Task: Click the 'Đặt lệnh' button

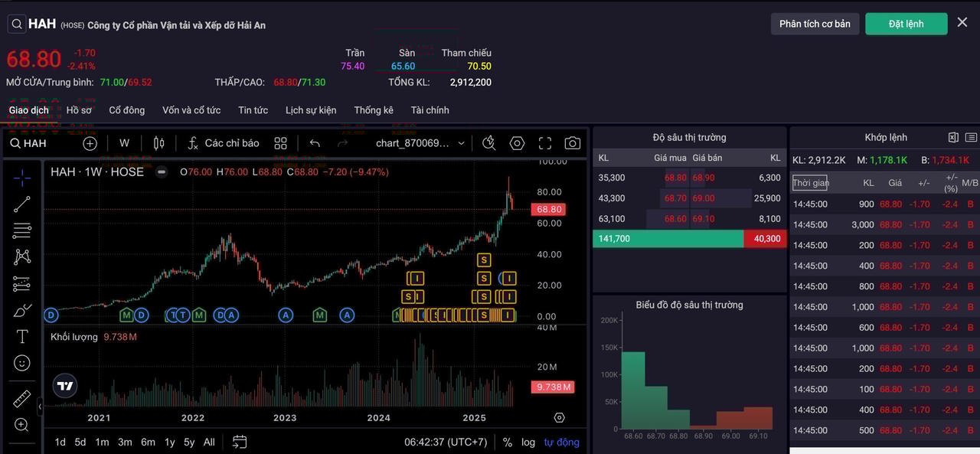Action: pyautogui.click(x=906, y=24)
